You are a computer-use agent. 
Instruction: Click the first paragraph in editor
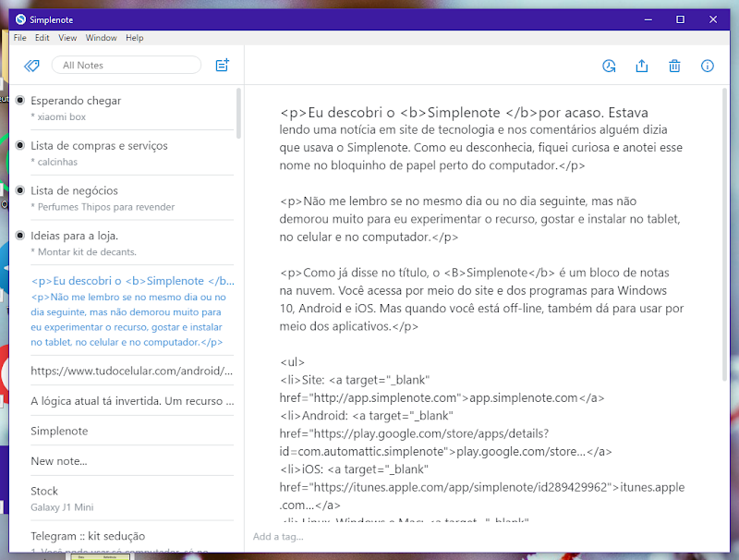tap(480, 139)
